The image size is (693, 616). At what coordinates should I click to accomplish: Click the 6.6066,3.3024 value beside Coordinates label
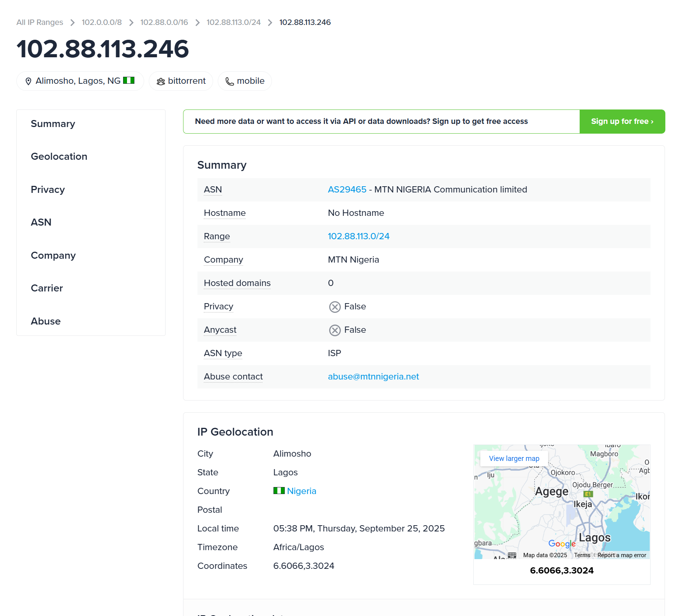pyautogui.click(x=304, y=566)
